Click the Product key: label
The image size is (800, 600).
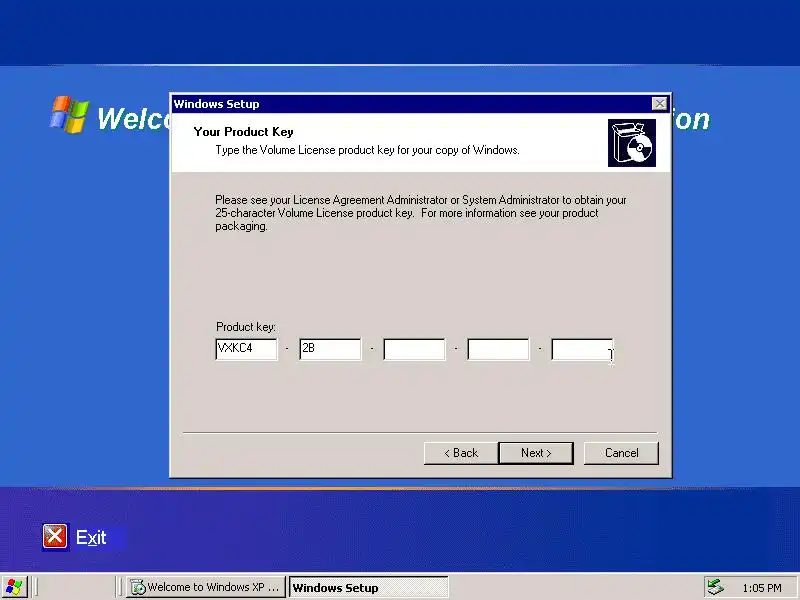pyautogui.click(x=245, y=327)
